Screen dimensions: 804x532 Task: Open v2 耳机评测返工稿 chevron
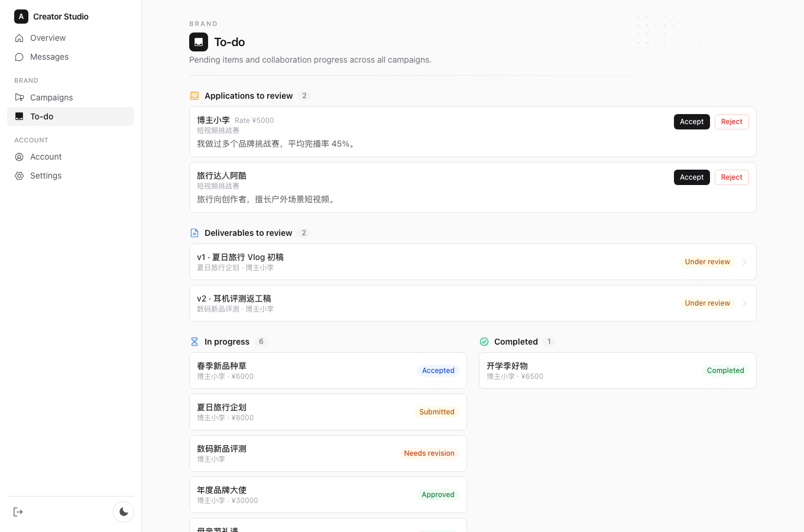click(x=744, y=303)
